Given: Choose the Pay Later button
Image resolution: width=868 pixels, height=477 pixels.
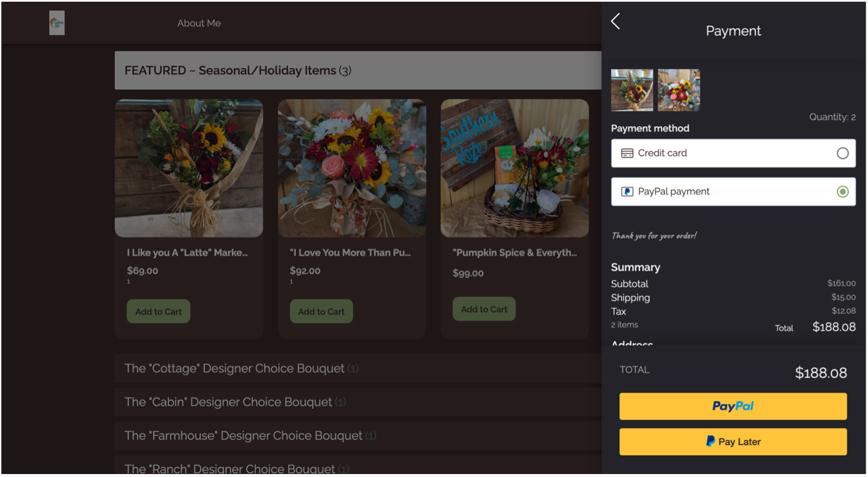Looking at the screenshot, I should tap(733, 442).
